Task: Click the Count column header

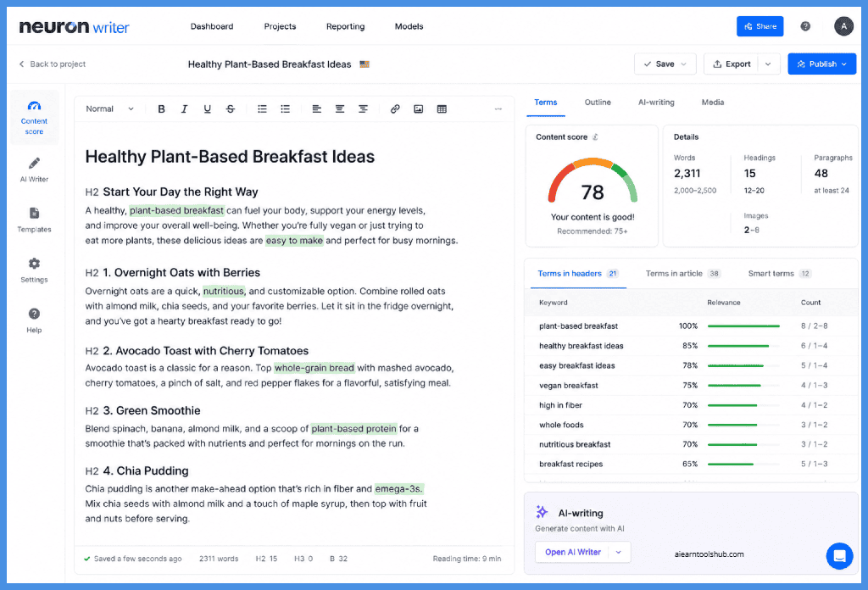Action: [x=810, y=303]
